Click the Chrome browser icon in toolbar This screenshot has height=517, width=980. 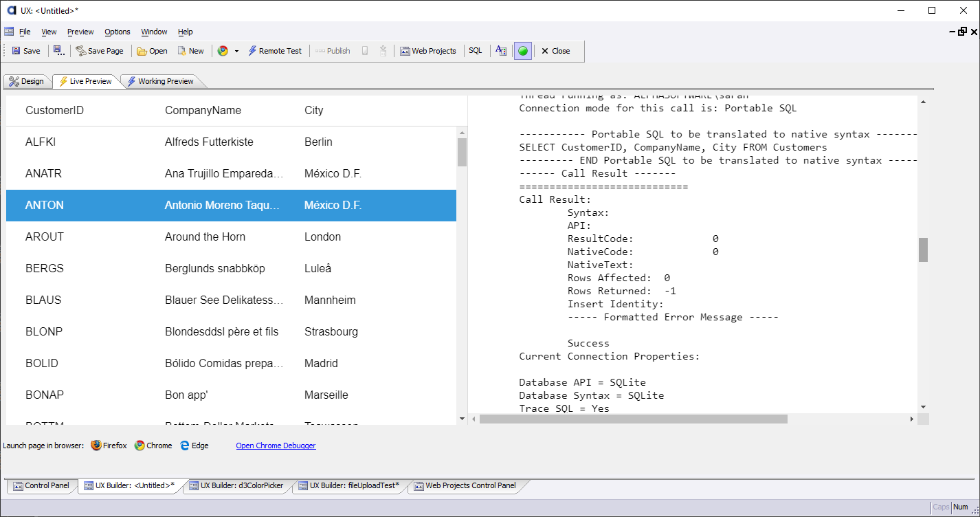coord(223,51)
